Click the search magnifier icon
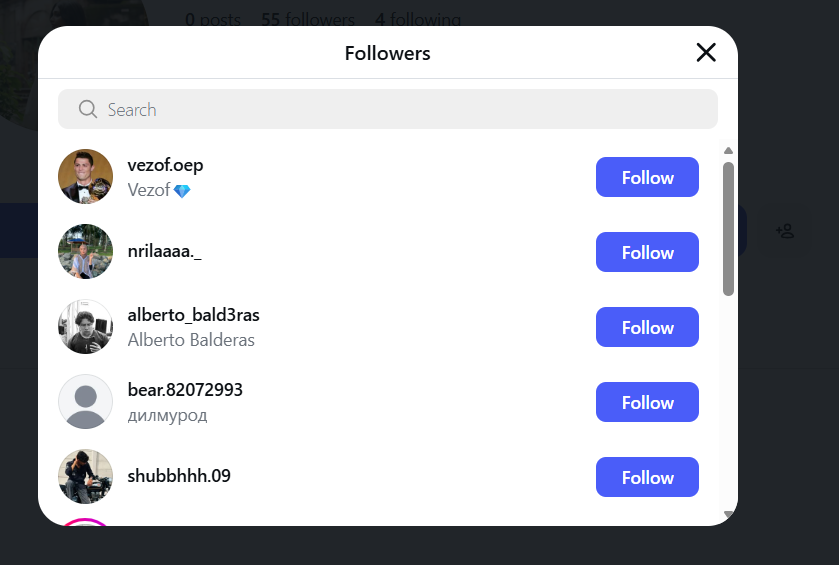 coord(87,110)
